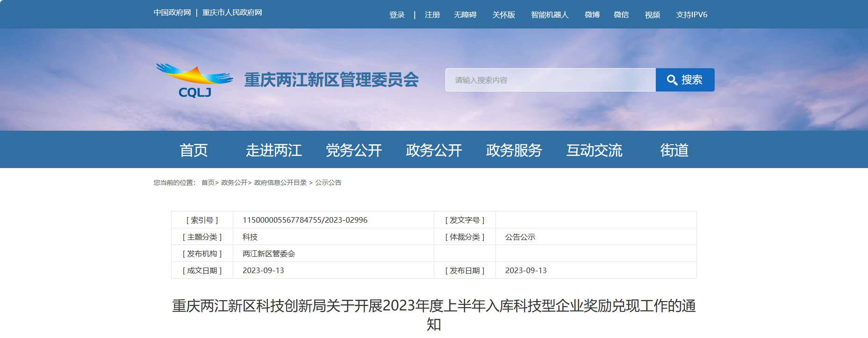Open the 走进两江 navigation menu
Image resolution: width=868 pixels, height=338 pixels.
point(273,150)
